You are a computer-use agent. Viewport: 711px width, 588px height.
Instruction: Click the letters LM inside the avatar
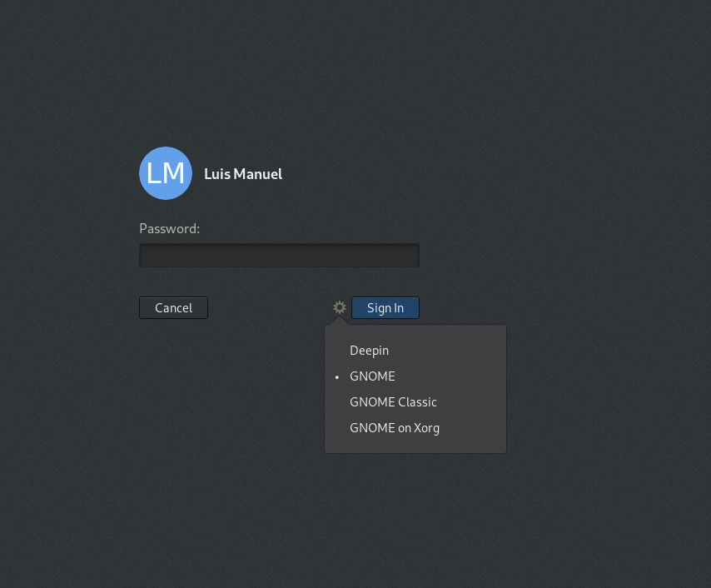[x=166, y=173]
